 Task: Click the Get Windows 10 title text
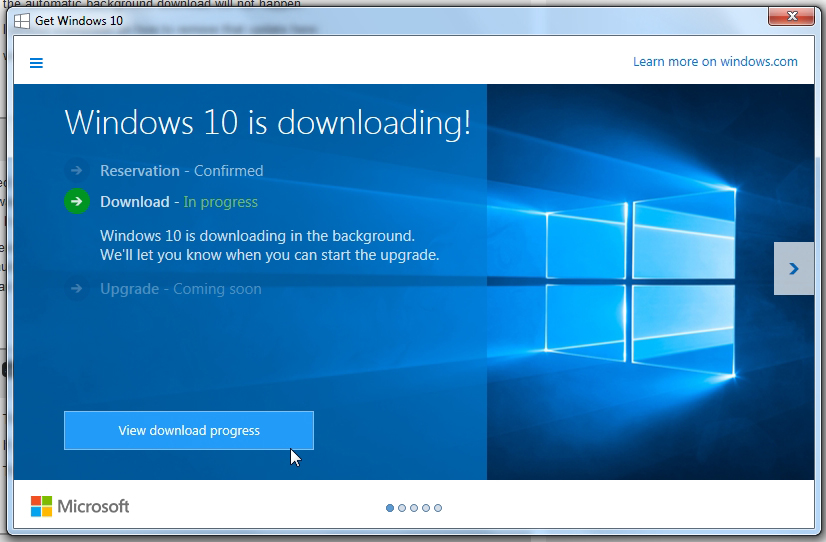(x=79, y=21)
